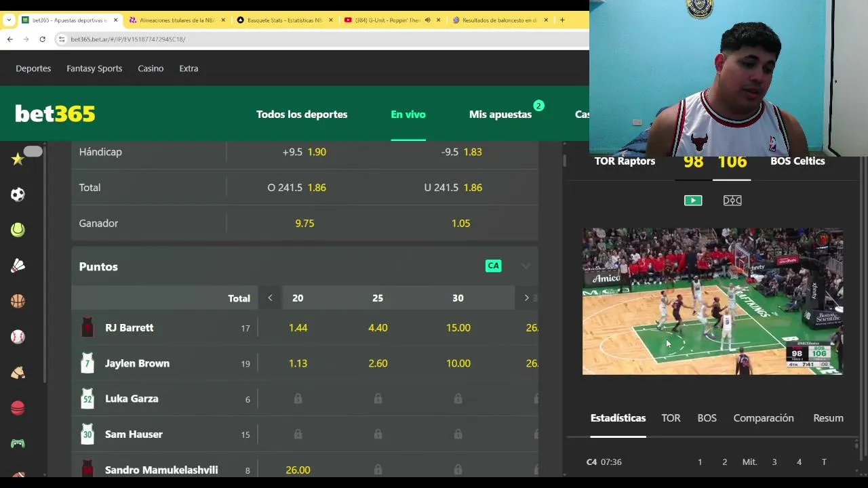Close the Alineaciones titulares NBA tab
This screenshot has width=868, height=488.
[x=223, y=20]
